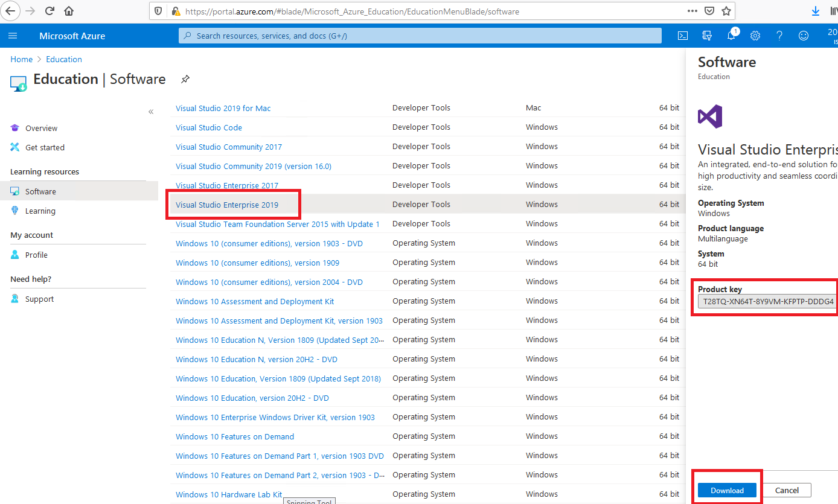
Task: Open Visual Studio Community 2019 (version 16.0)
Action: pyautogui.click(x=254, y=166)
